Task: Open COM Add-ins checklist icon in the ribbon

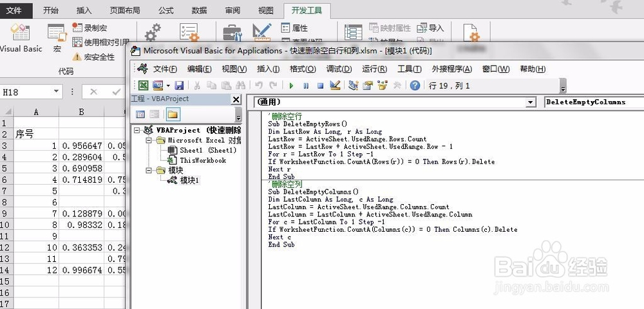Action: click(189, 32)
